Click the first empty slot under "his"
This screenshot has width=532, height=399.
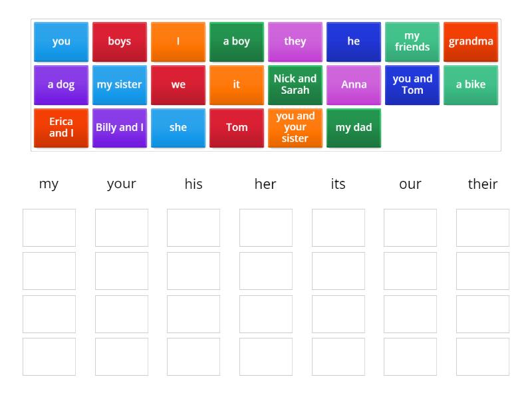193,227
